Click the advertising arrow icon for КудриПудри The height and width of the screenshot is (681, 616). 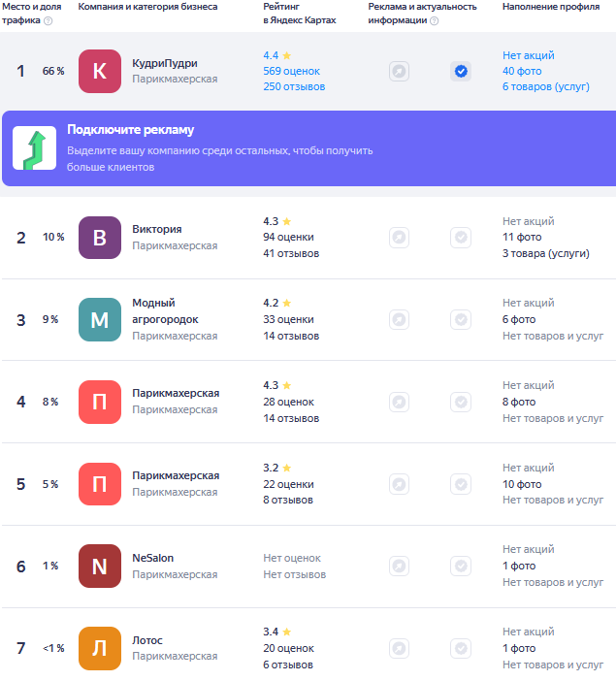[x=399, y=71]
